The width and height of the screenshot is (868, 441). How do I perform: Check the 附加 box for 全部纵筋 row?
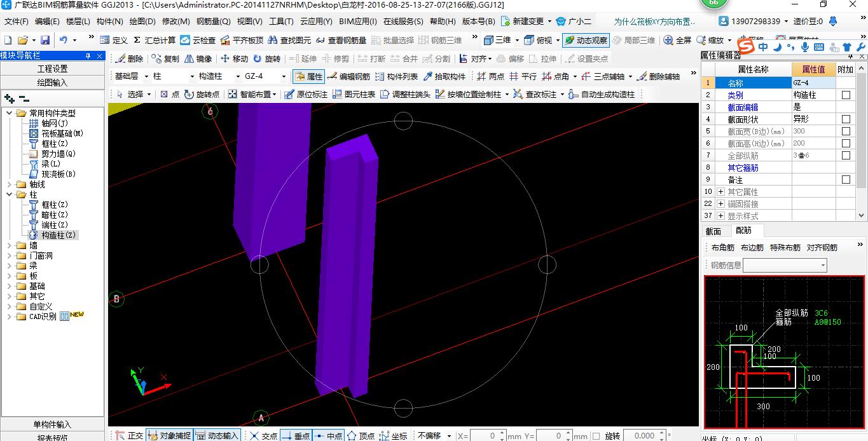pyautogui.click(x=846, y=156)
